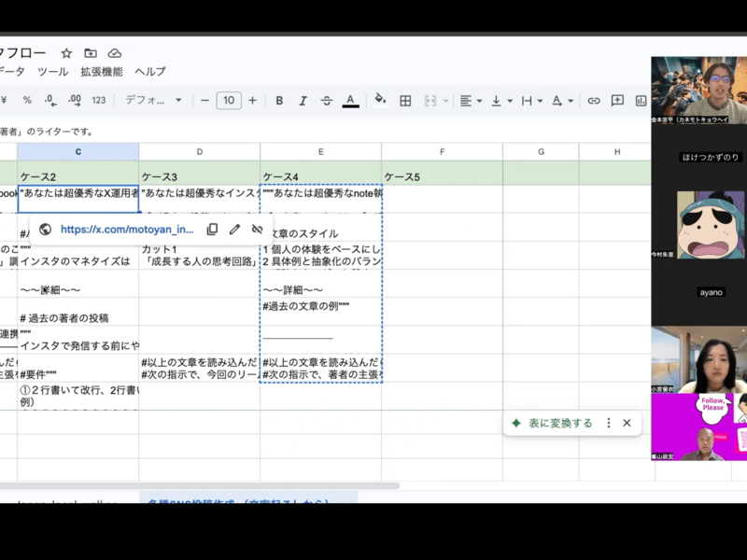The height and width of the screenshot is (560, 747).
Task: Toggle italic formatting
Action: [x=303, y=101]
